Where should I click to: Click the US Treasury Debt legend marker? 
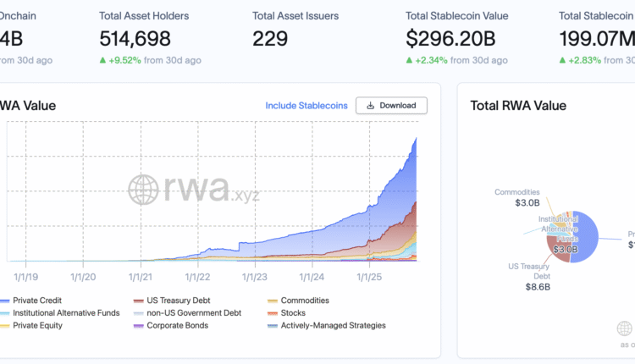tap(138, 301)
